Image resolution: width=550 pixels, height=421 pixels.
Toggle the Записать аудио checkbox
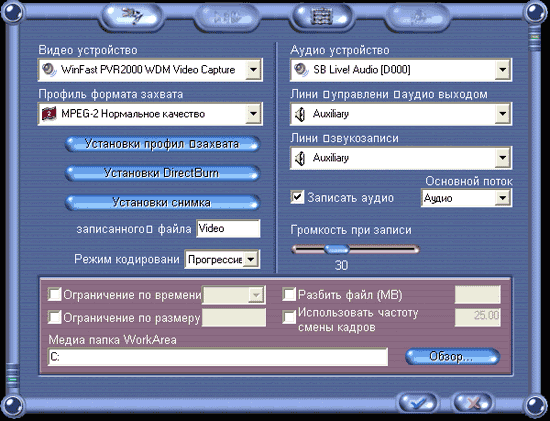[x=297, y=197]
